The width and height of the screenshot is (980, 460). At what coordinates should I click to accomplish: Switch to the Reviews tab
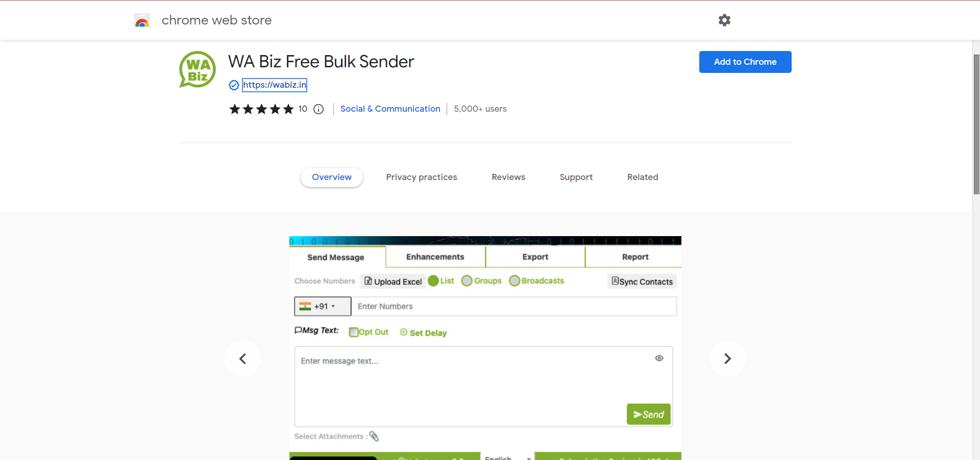508,177
